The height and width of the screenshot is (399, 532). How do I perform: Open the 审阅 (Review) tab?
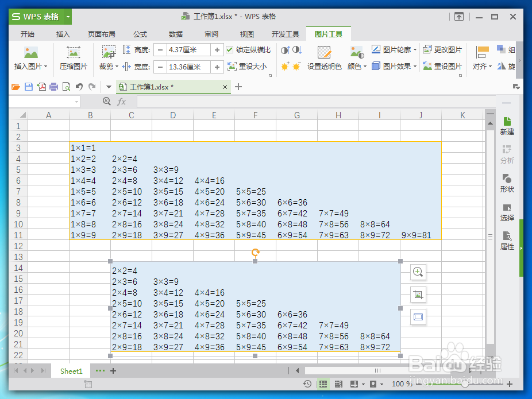click(211, 34)
